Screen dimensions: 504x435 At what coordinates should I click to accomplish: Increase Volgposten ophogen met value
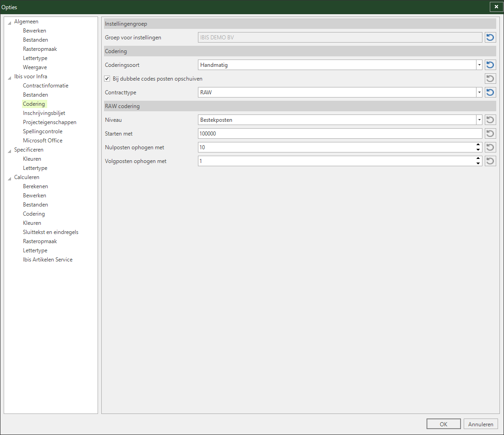click(x=478, y=158)
